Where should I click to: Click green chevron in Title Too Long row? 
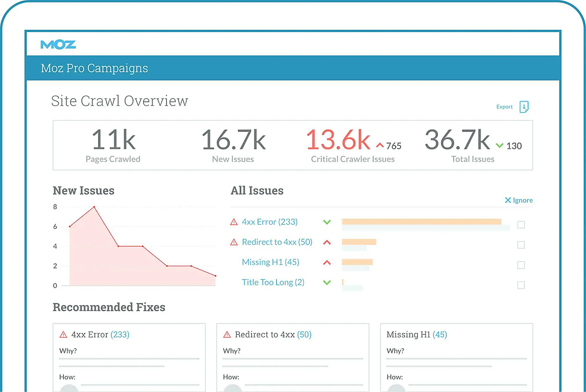click(327, 282)
